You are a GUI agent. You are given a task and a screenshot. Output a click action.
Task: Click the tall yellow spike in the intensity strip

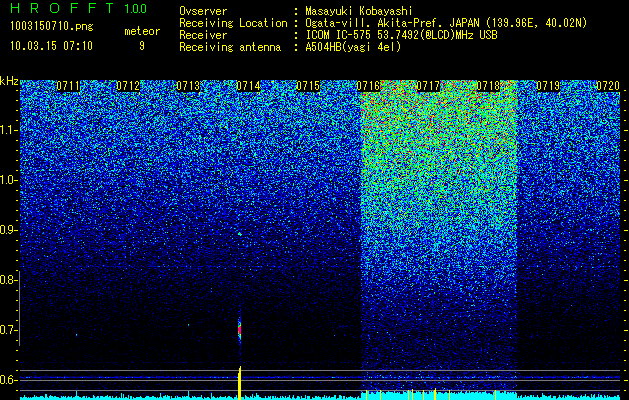[239, 383]
